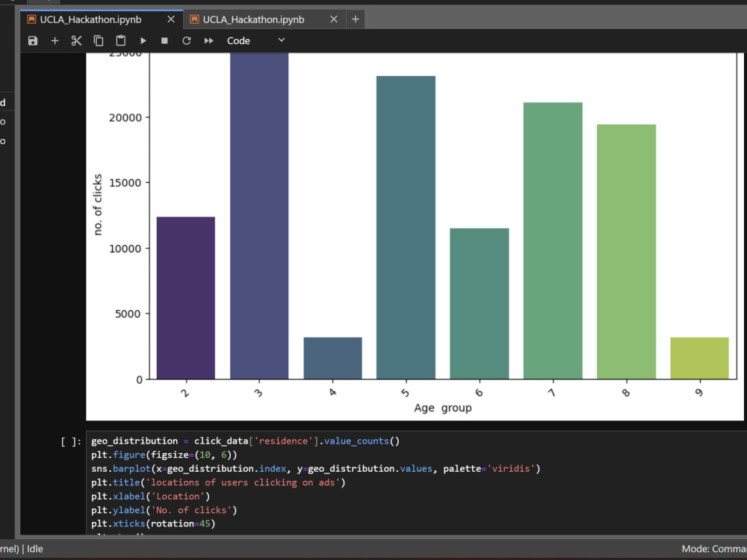Click the 'Age group' x-axis label
This screenshot has height=560, width=747.
pyautogui.click(x=443, y=408)
